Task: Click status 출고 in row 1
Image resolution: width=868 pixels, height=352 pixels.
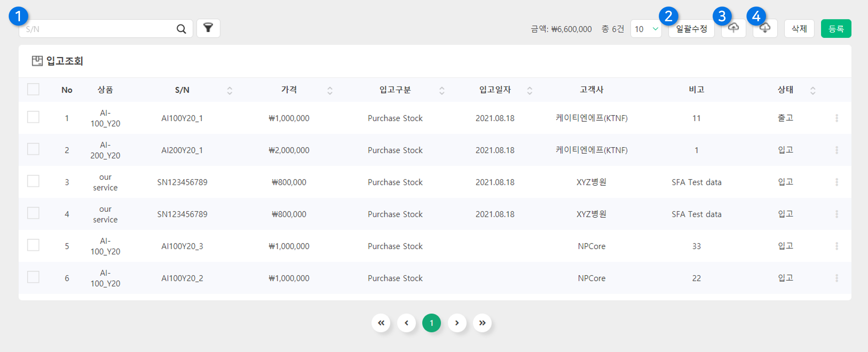Action: (x=786, y=118)
